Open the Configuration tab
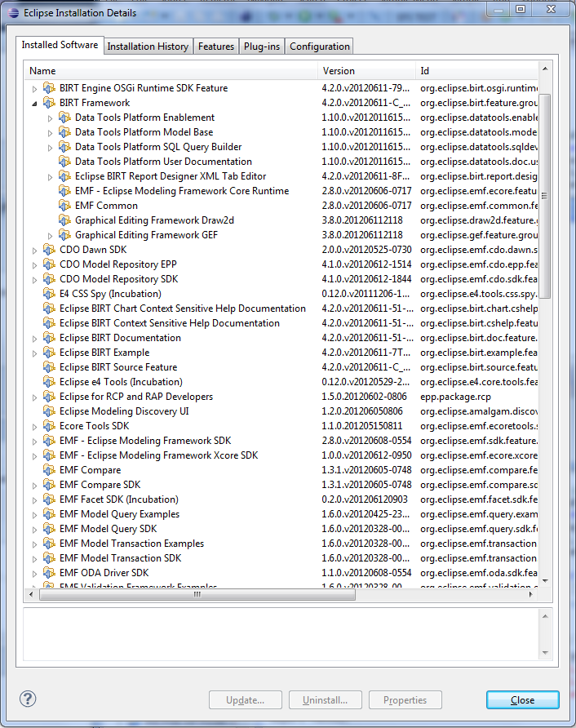The width and height of the screenshot is (576, 728). pos(319,47)
